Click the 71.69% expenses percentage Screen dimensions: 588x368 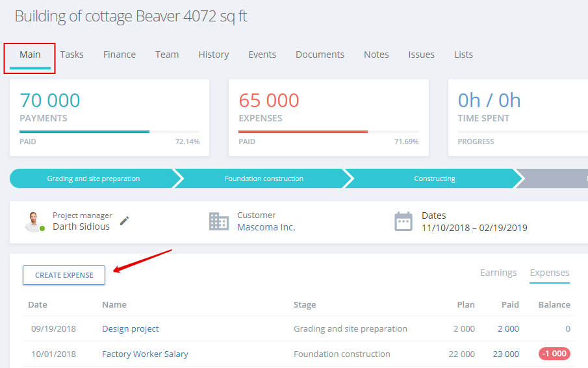pos(406,141)
